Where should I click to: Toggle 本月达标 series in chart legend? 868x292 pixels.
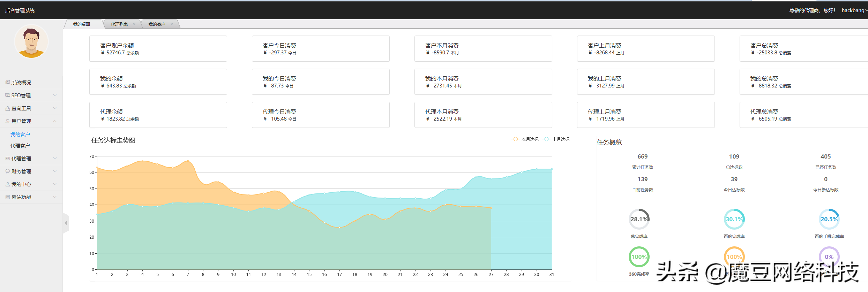[525, 139]
